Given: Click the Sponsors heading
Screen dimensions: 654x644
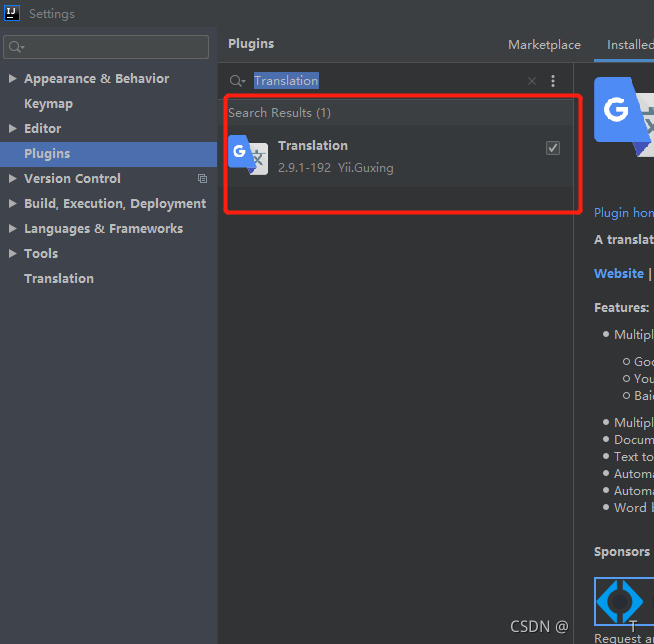Looking at the screenshot, I should tap(622, 551).
